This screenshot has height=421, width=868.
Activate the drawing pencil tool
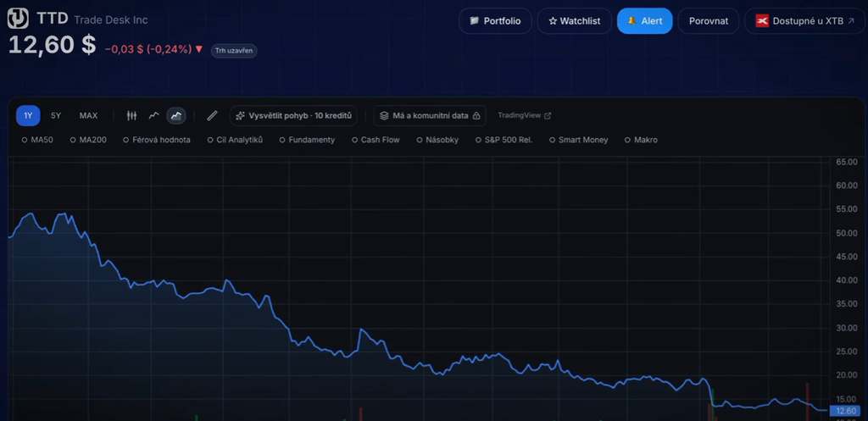(212, 115)
